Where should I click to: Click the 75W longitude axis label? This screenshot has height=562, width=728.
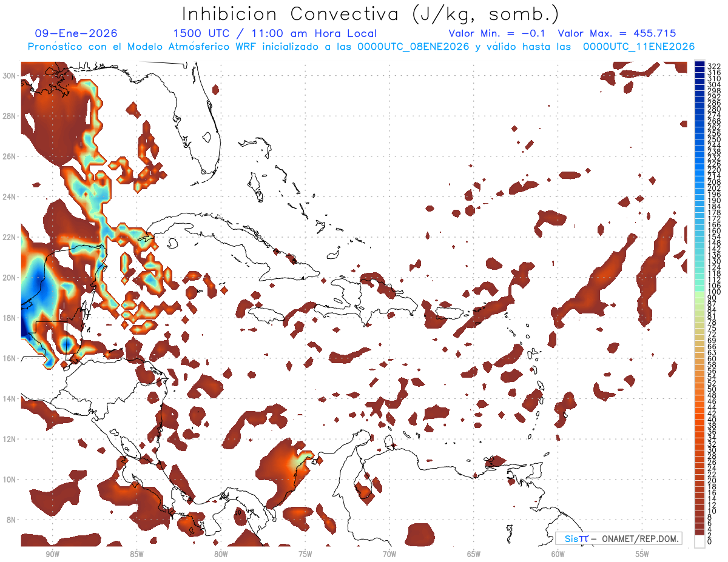pyautogui.click(x=305, y=554)
